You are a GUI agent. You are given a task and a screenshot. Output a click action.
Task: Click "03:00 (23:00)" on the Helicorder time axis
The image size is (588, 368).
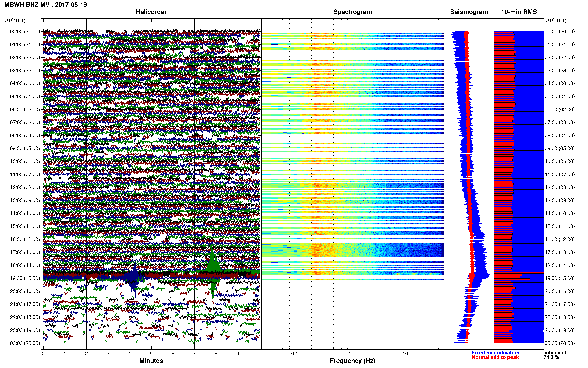pos(25,71)
